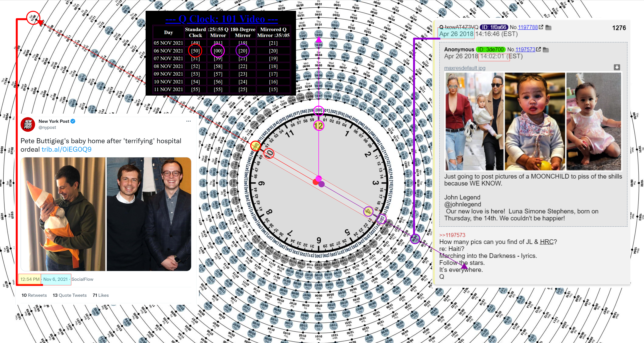Click the ':25/:55 Q Mirror' column header
Viewport: 644px width, 343px height.
[x=218, y=32]
